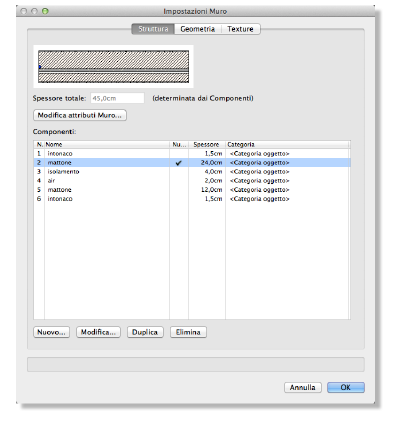This screenshot has width=400, height=421.
Task: Click the Spessore column header
Action: click(207, 145)
